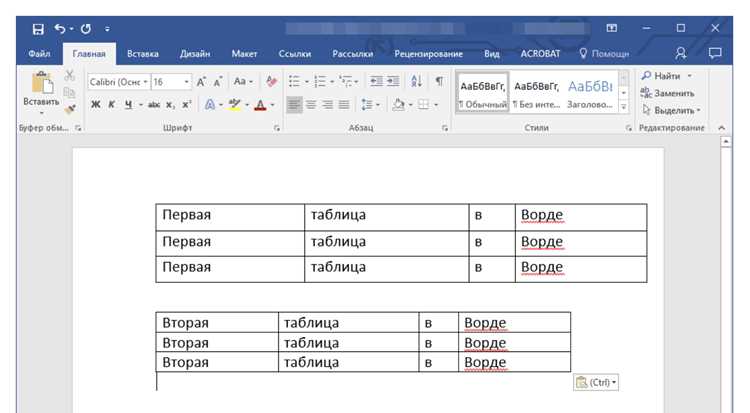This screenshot has width=750, height=413.
Task: Click the Increase Indent icon
Action: tap(393, 81)
